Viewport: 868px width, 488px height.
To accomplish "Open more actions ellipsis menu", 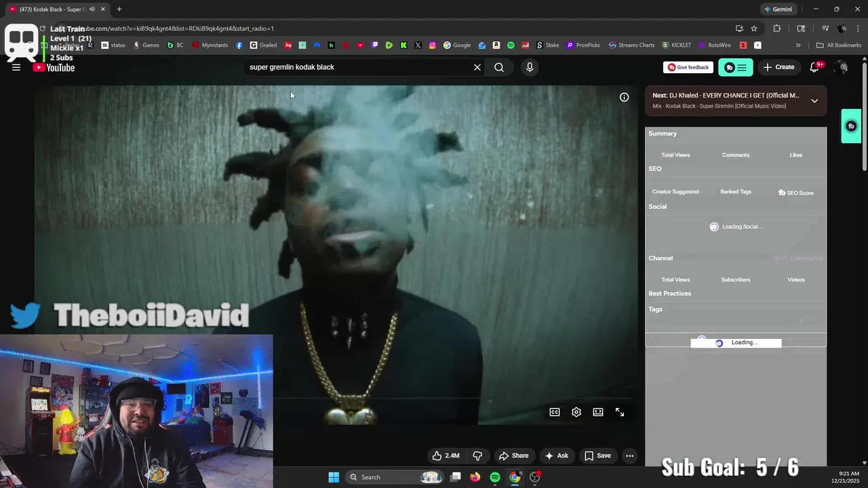I will 629,455.
